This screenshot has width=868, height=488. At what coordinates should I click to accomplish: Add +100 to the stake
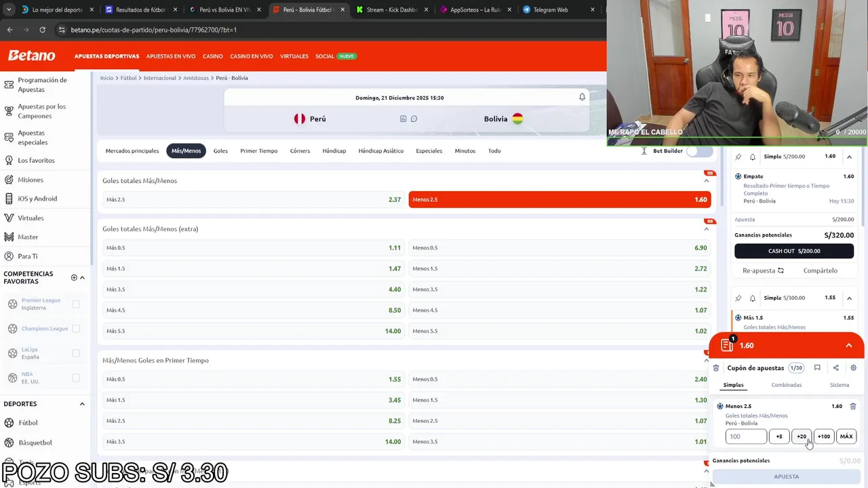coord(824,436)
